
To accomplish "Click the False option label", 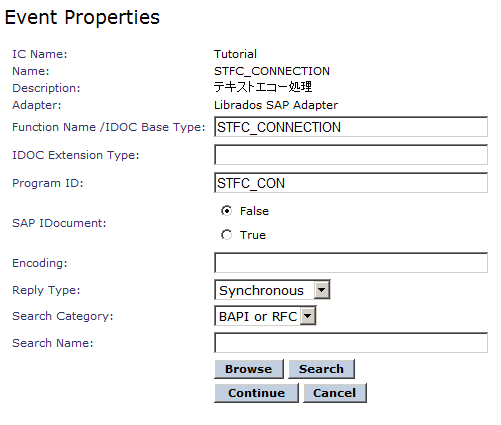I will point(254,211).
